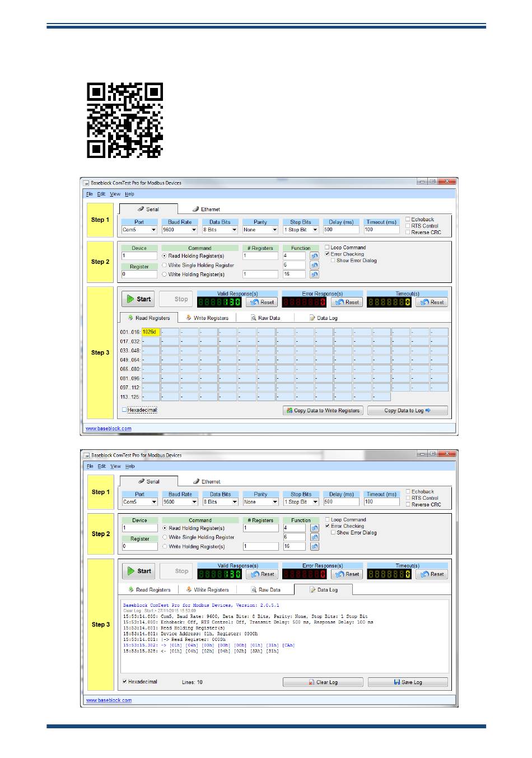Click icon beside Function field 6 in upper window

coord(314,265)
